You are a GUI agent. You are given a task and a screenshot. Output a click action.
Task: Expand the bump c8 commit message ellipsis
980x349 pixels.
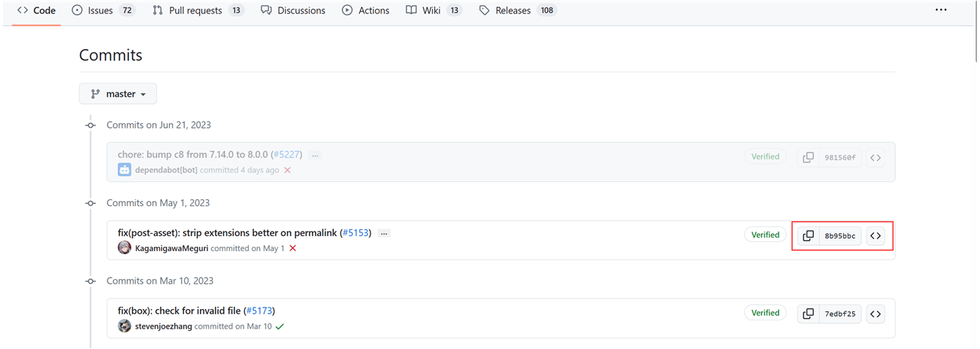click(x=315, y=155)
